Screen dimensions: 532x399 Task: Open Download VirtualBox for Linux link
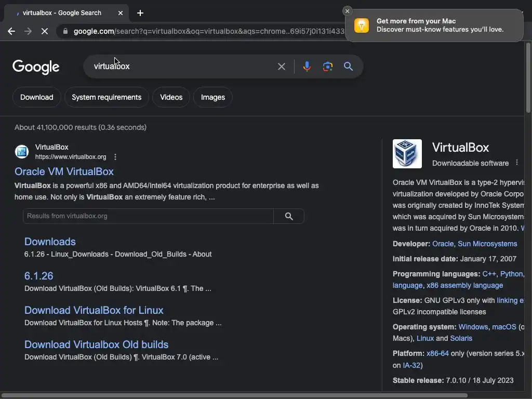(94, 310)
